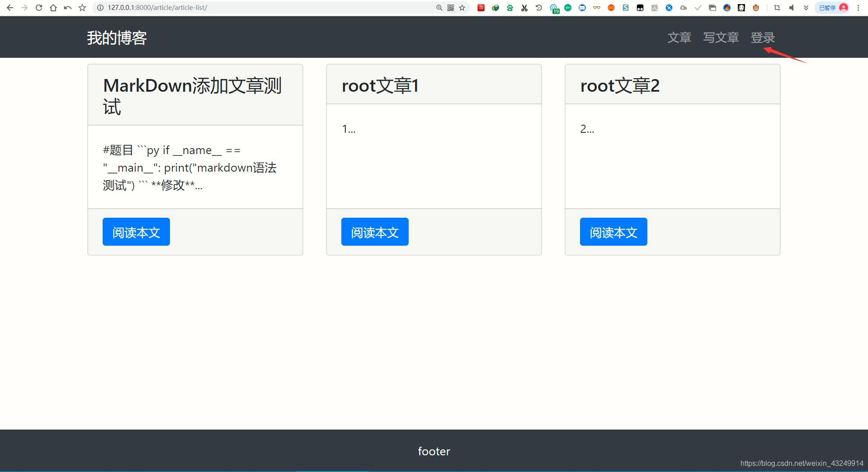The image size is (868, 472).
Task: Open the monkey face extension icon
Action: pos(756,8)
